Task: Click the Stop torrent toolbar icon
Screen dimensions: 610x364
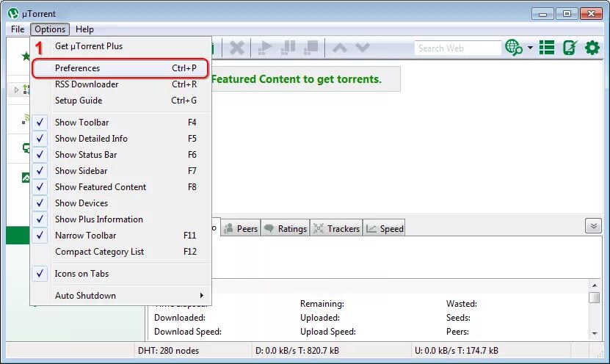Action: [x=311, y=48]
